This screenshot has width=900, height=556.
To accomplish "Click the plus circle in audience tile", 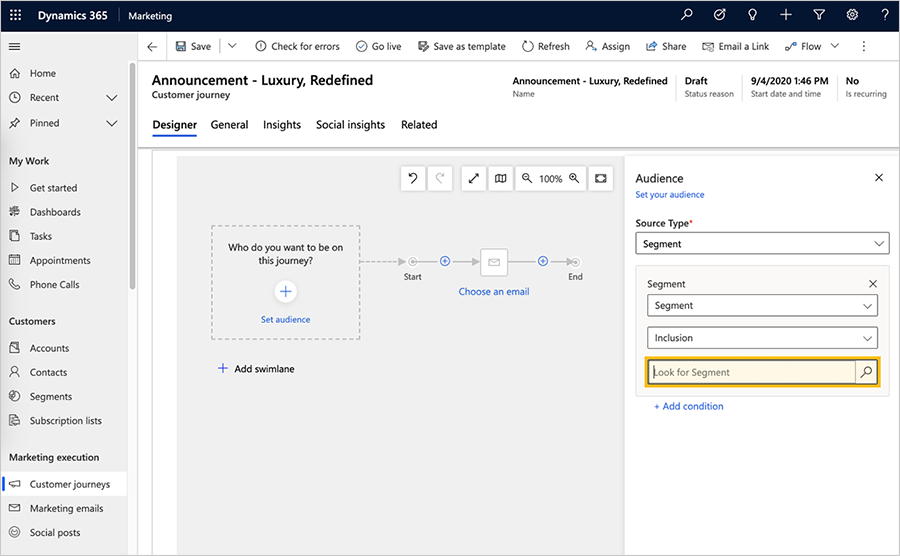I will click(x=285, y=292).
